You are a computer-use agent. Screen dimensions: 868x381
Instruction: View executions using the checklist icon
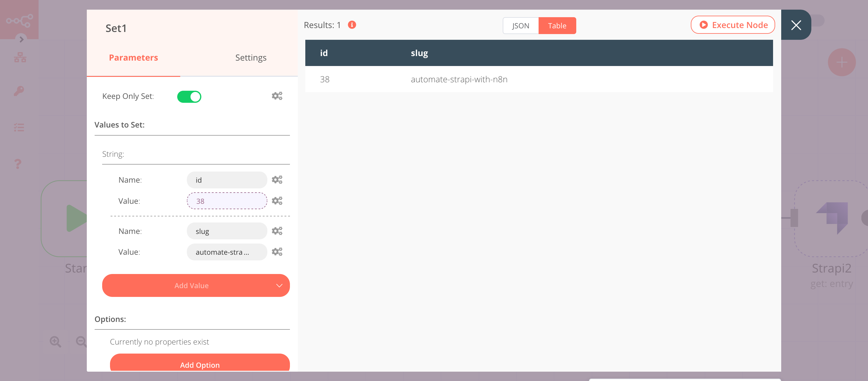tap(19, 127)
